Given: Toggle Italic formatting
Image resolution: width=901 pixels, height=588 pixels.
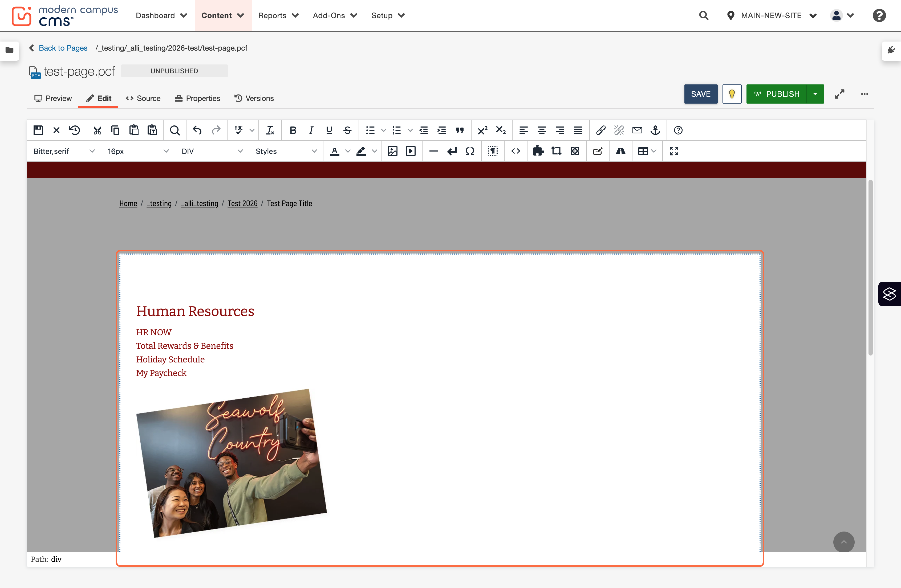Looking at the screenshot, I should pos(311,130).
